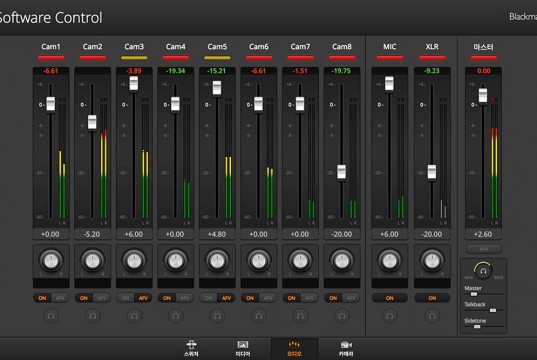Click the master AFV button
The image size is (537, 360).
[x=484, y=249]
